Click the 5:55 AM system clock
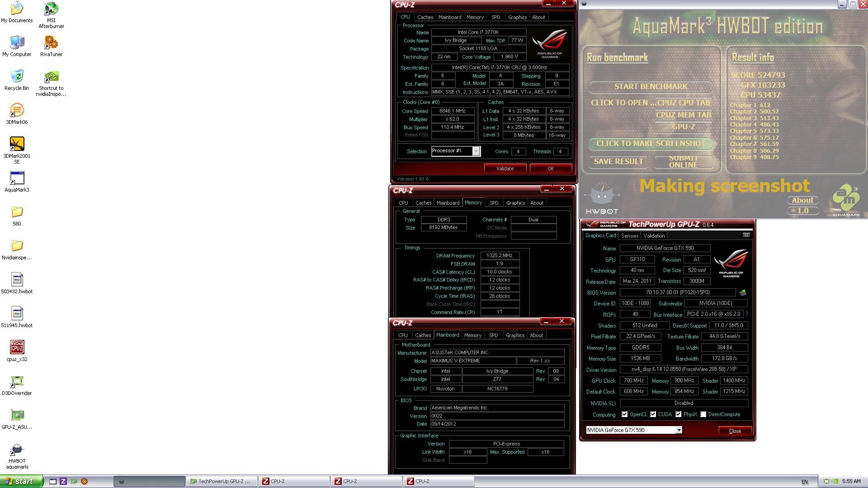 [851, 482]
